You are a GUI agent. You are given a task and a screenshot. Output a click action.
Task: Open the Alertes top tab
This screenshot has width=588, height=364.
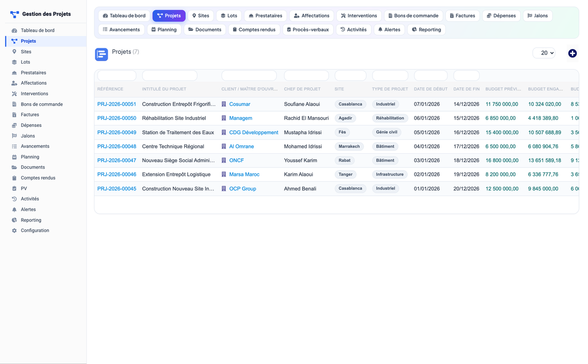pyautogui.click(x=389, y=29)
